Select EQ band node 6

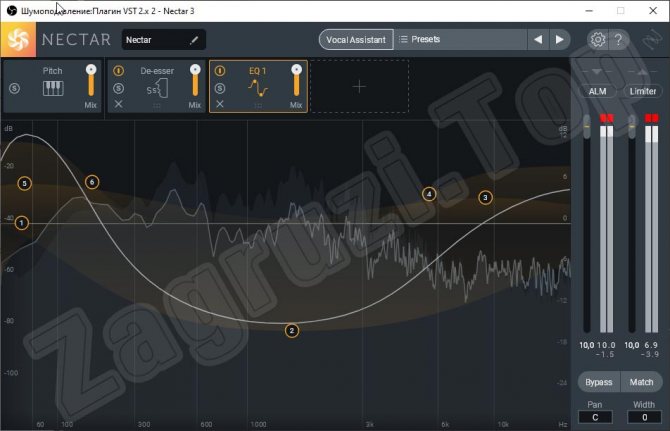pos(92,182)
